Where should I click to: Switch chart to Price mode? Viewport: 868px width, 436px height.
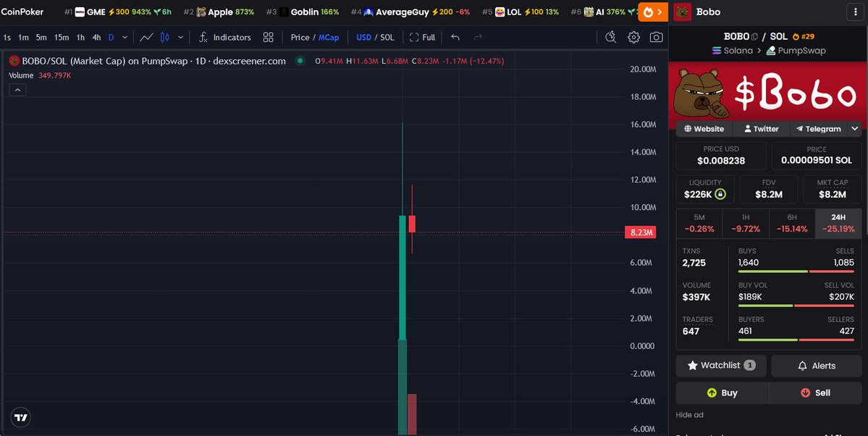(300, 37)
